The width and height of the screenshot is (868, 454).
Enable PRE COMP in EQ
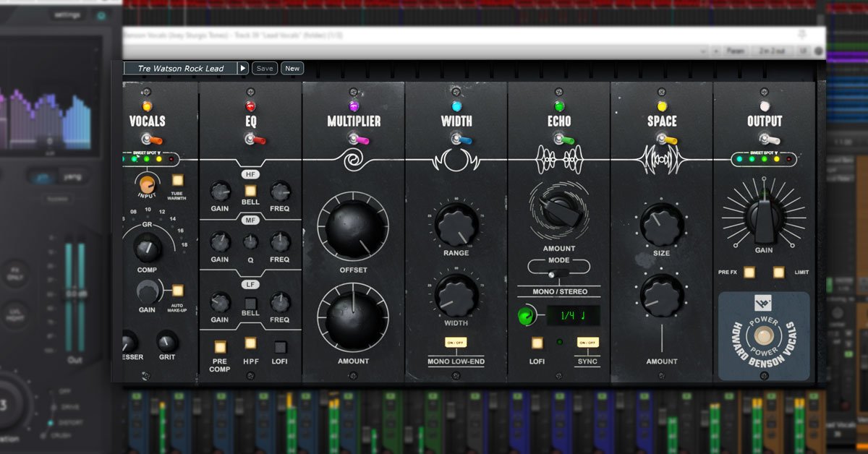(x=220, y=346)
